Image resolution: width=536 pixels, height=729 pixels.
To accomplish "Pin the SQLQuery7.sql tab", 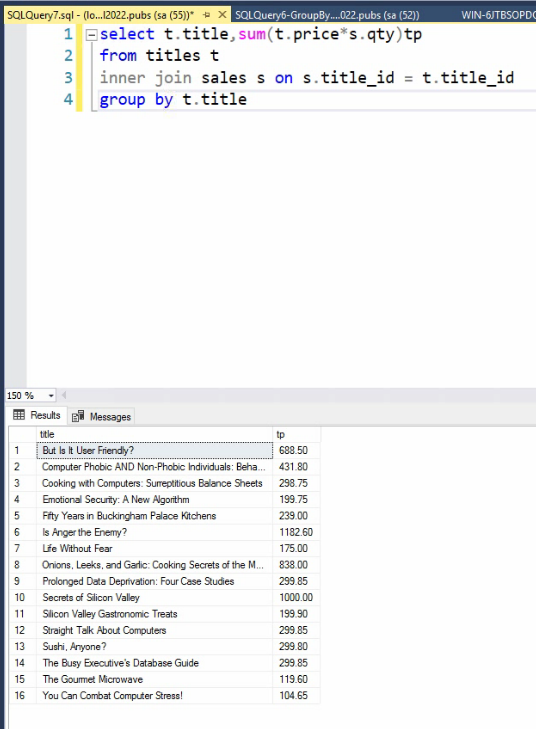I will point(206,15).
